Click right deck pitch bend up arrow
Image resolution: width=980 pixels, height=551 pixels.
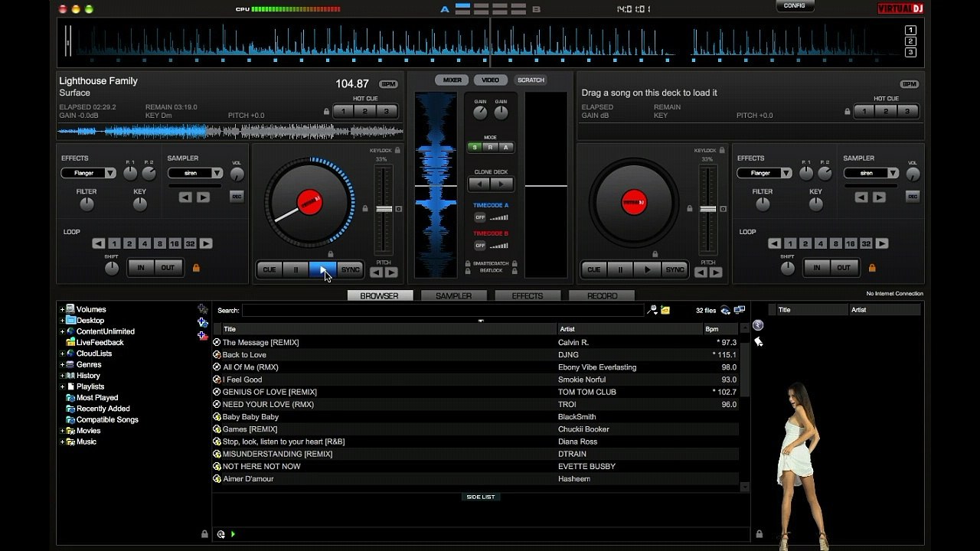[716, 272]
